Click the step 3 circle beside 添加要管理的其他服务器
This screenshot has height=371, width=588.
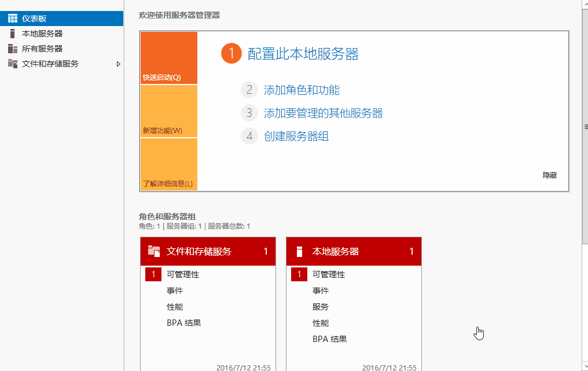[x=249, y=113]
